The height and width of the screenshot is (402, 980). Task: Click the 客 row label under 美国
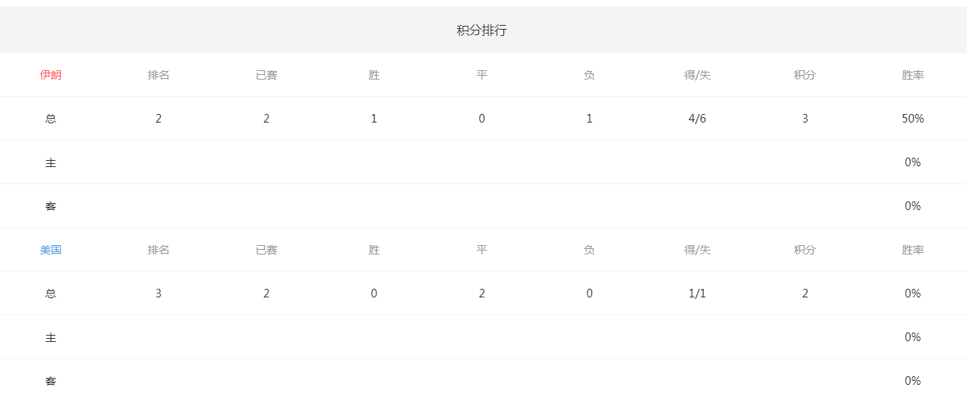click(x=51, y=381)
